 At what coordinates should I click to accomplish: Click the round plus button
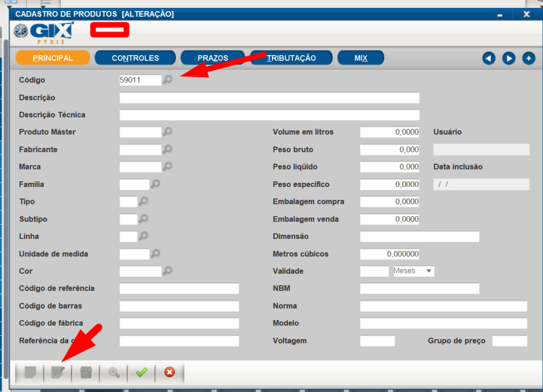click(528, 58)
